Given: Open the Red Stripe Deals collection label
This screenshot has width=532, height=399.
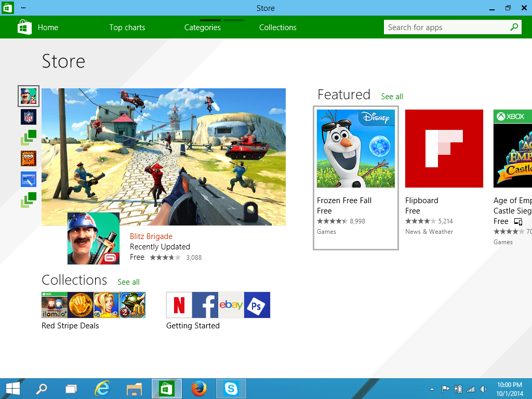Looking at the screenshot, I should click(70, 326).
